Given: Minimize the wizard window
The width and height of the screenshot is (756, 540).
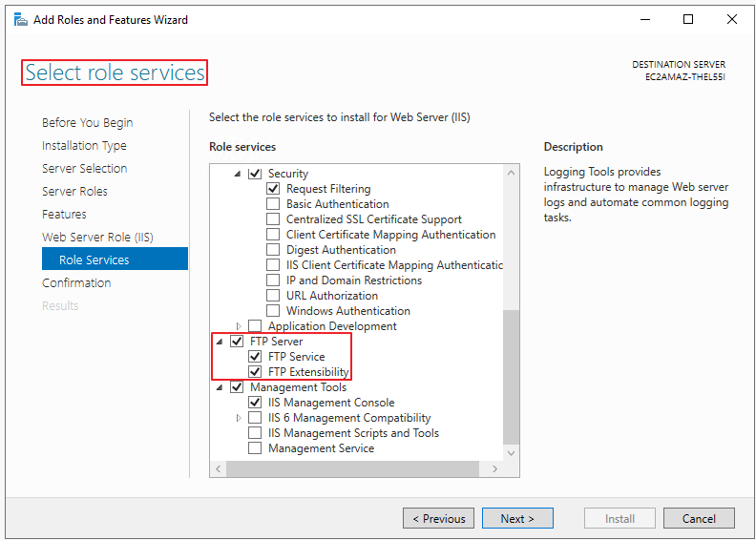Looking at the screenshot, I should [x=645, y=19].
